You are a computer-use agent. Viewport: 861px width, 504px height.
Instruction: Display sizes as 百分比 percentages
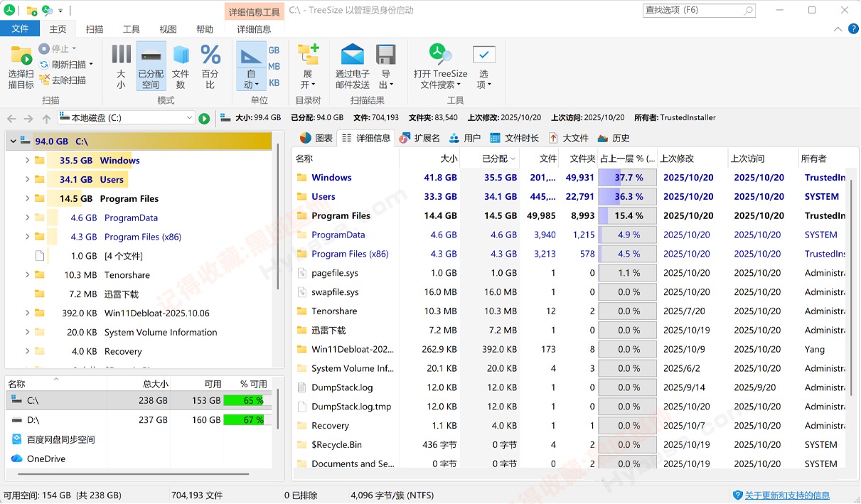pyautogui.click(x=210, y=65)
